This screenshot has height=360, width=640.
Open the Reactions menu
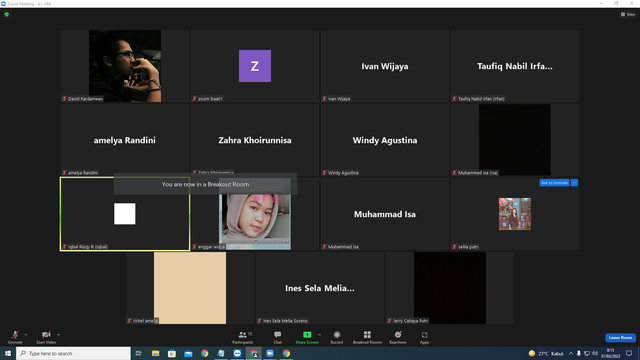(398, 337)
